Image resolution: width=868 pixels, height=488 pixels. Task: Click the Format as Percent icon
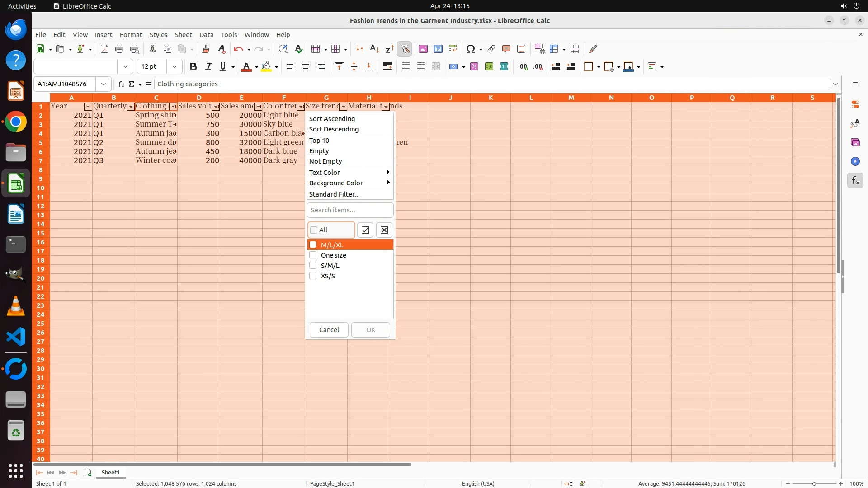click(474, 67)
